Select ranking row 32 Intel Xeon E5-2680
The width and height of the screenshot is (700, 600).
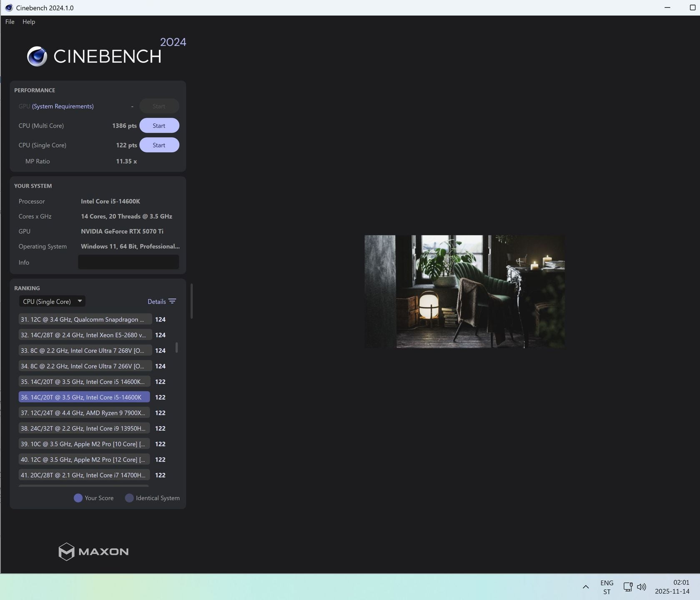(x=85, y=335)
